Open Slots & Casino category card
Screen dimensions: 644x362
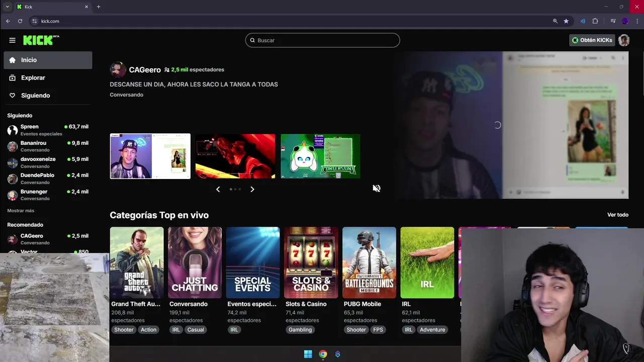point(311,262)
